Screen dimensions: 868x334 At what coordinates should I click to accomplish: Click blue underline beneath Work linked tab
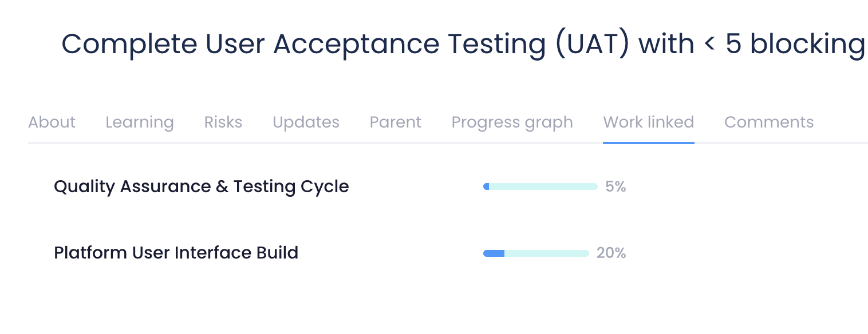(x=648, y=142)
